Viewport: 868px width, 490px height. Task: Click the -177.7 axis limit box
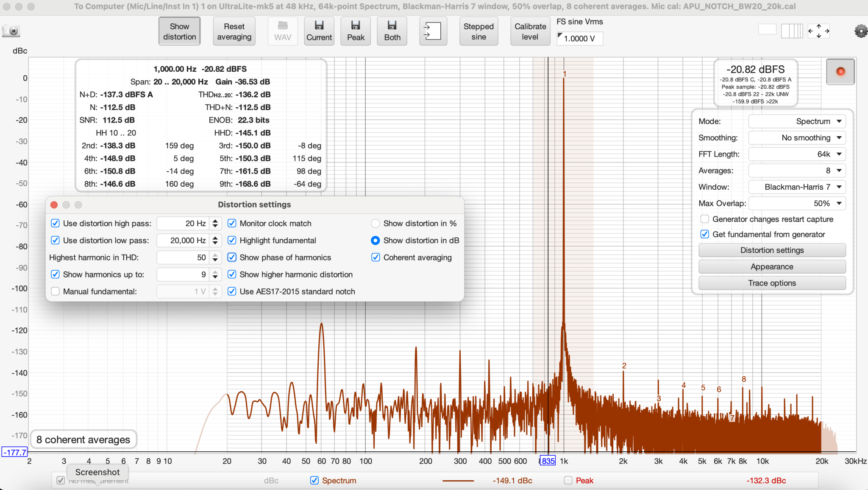(15, 452)
